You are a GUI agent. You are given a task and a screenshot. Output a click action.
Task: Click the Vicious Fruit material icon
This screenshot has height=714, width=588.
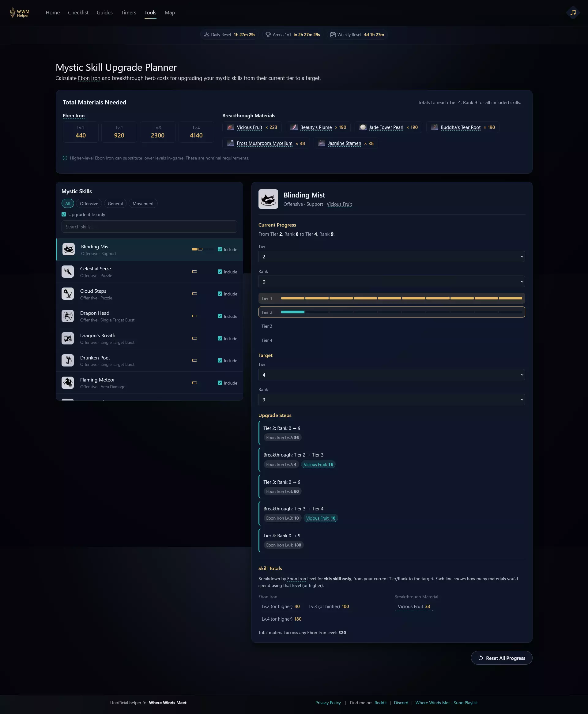(x=231, y=127)
